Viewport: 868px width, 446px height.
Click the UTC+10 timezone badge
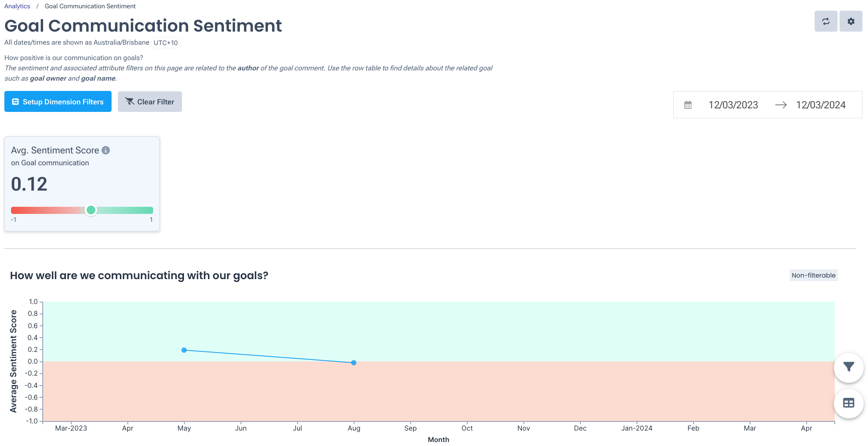165,42
